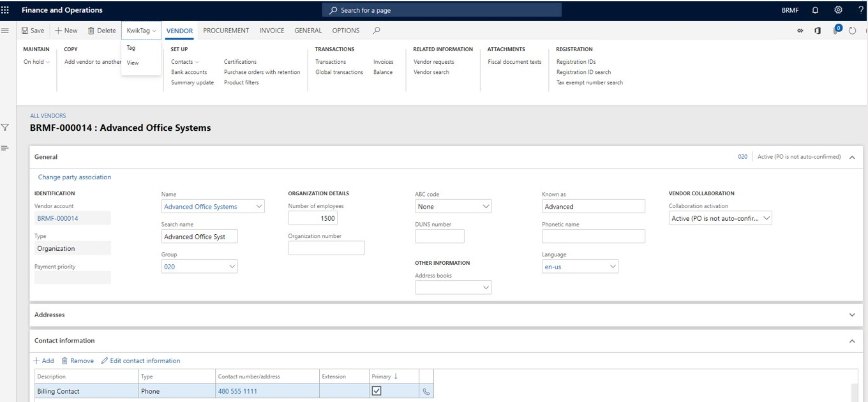Switch to the PROCUREMENT tab
Image resolution: width=868 pixels, height=402 pixels.
[226, 31]
